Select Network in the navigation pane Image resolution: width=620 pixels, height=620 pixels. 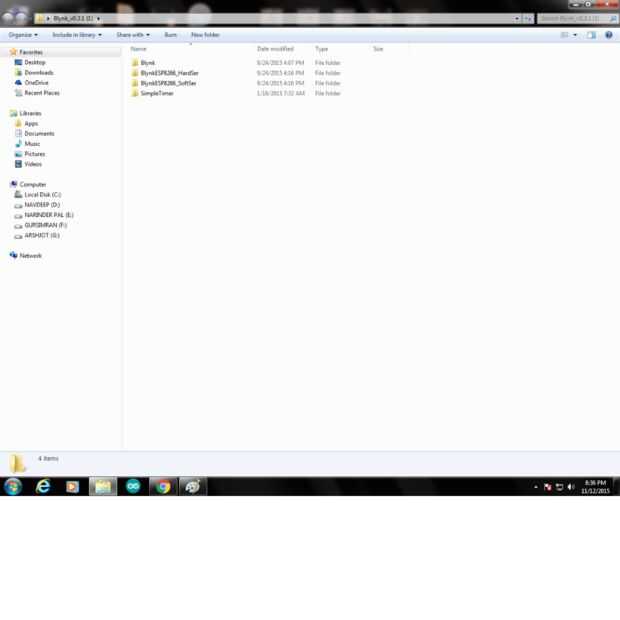tap(30, 256)
